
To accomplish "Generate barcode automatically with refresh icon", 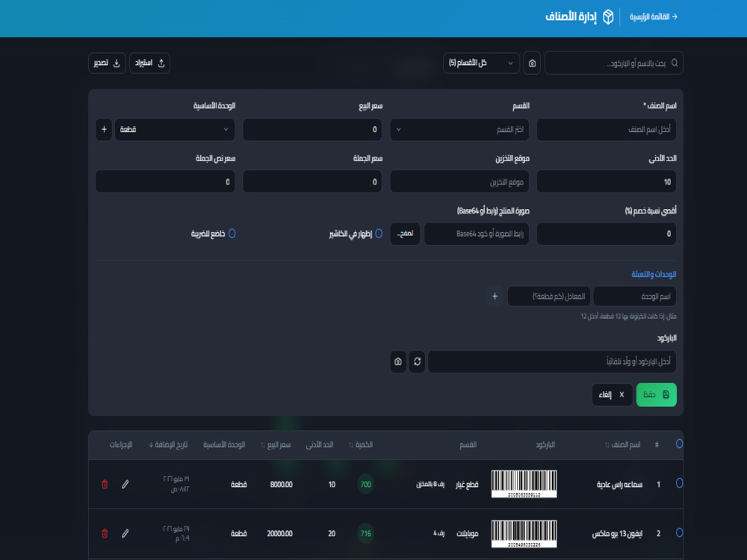I will pos(417,361).
